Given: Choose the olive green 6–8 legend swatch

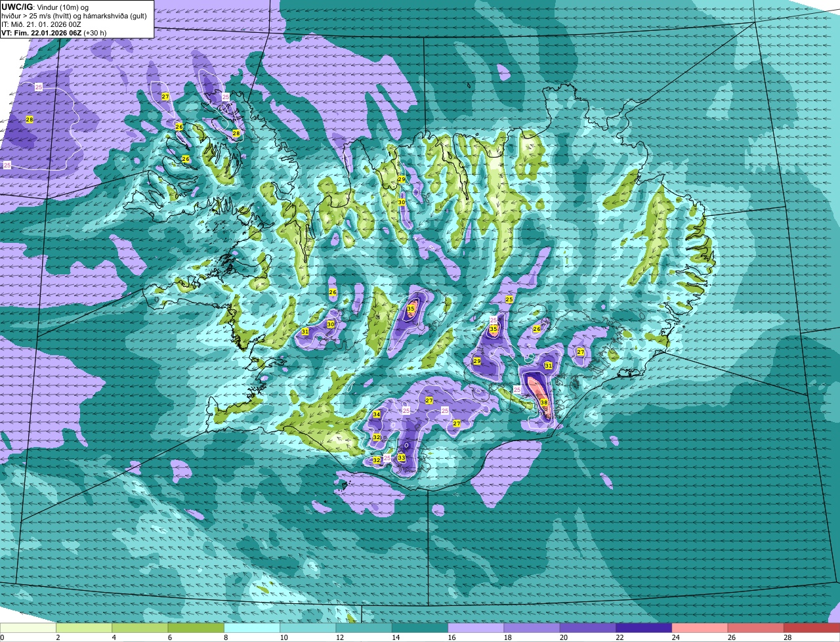Looking at the screenshot, I should pyautogui.click(x=196, y=628).
